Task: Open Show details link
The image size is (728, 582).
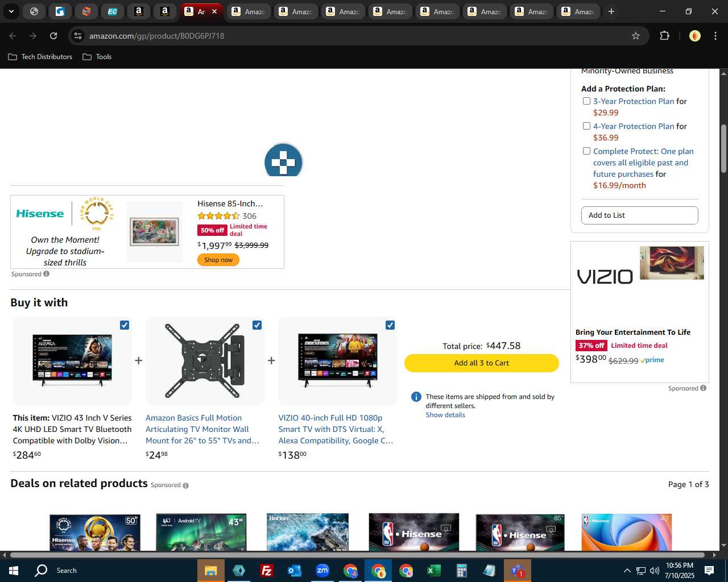Action: tap(445, 415)
